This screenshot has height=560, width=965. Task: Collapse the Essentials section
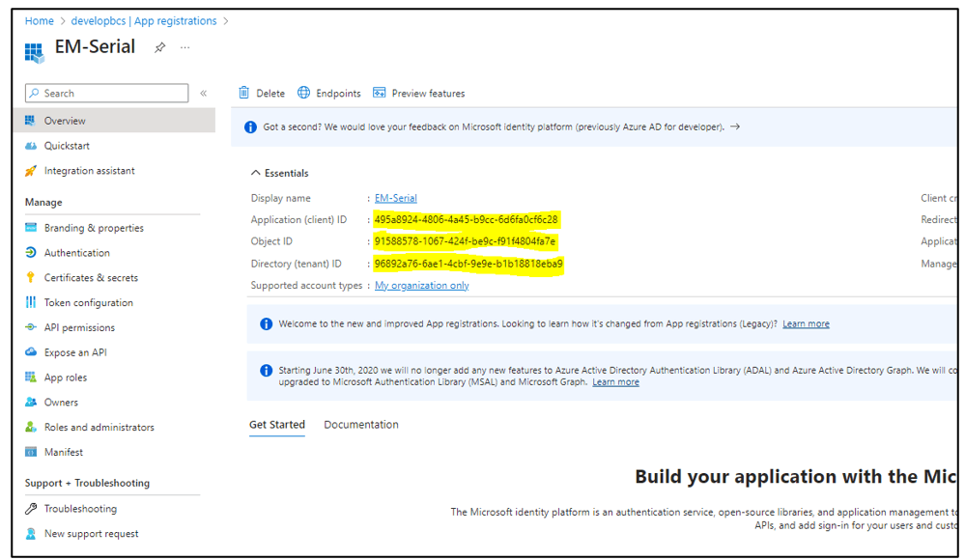pyautogui.click(x=256, y=173)
